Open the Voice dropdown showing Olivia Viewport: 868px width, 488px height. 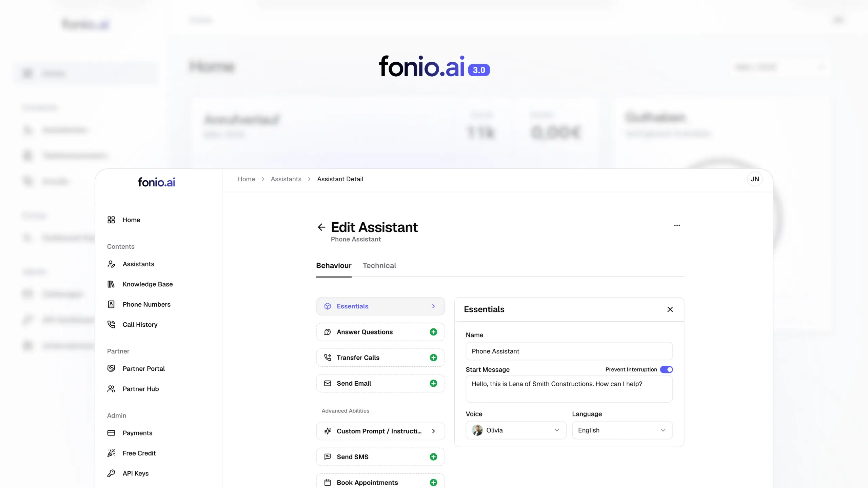click(x=515, y=430)
